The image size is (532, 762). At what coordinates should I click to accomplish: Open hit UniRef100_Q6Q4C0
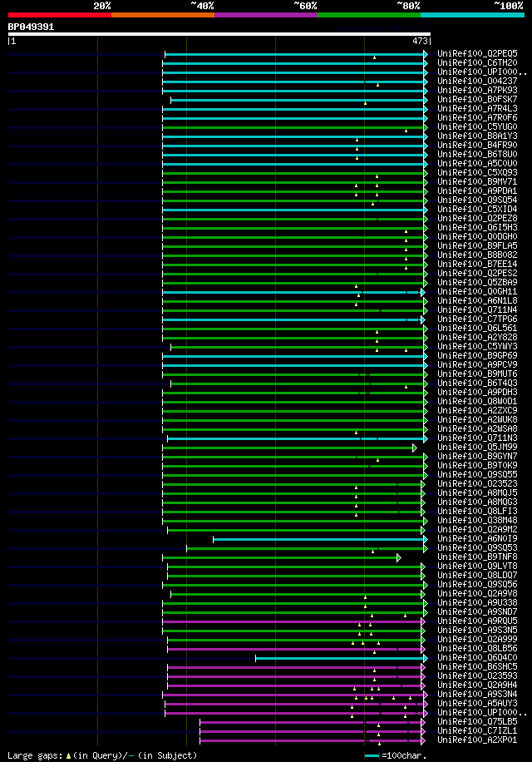coord(477,657)
